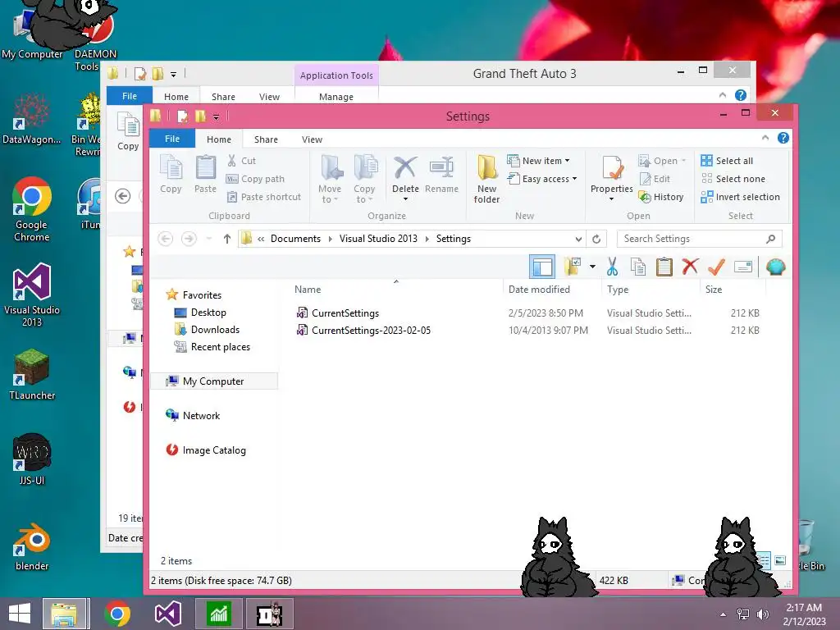Viewport: 840px width, 630px height.
Task: Click the Back arrow in Grand Theft Auto 3 window
Action: click(123, 196)
